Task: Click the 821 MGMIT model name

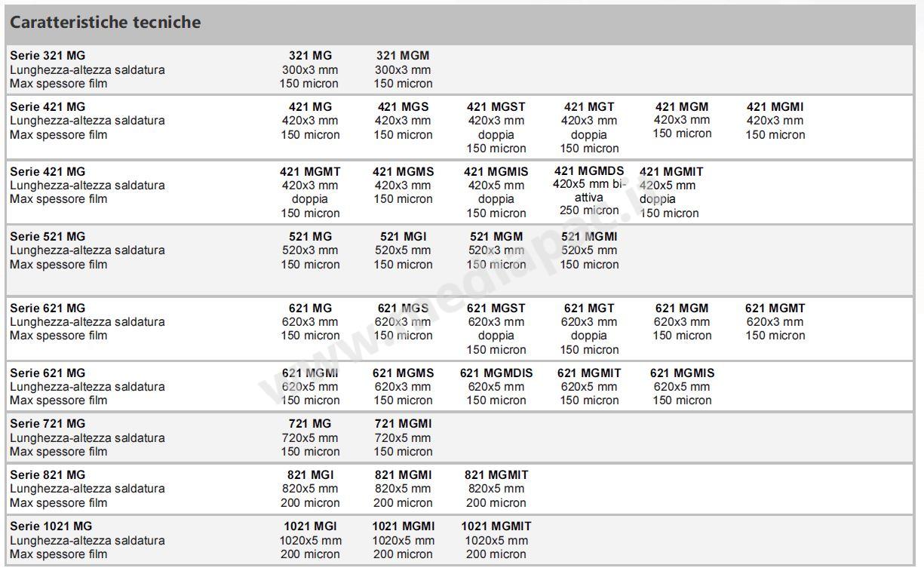Action: coord(496,475)
